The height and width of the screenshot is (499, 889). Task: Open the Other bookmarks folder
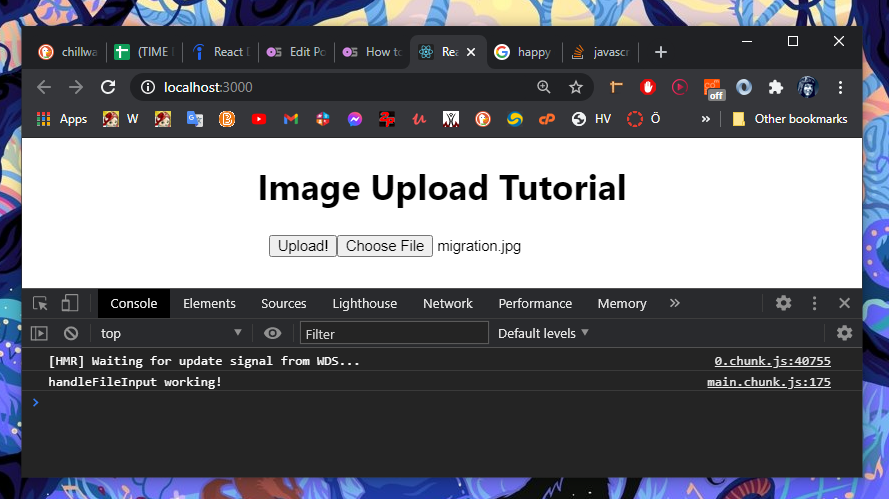click(789, 119)
